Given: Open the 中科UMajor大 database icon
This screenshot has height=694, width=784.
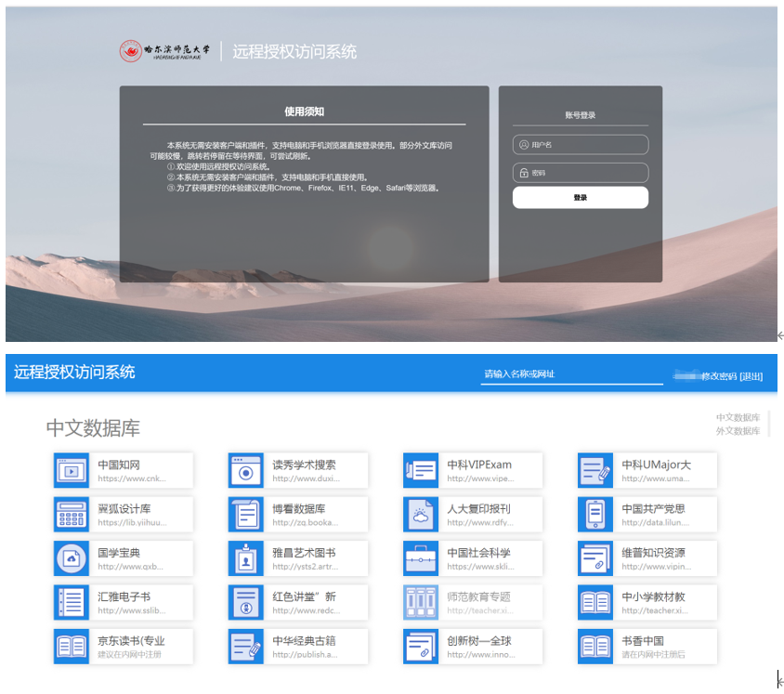Looking at the screenshot, I should [595, 470].
